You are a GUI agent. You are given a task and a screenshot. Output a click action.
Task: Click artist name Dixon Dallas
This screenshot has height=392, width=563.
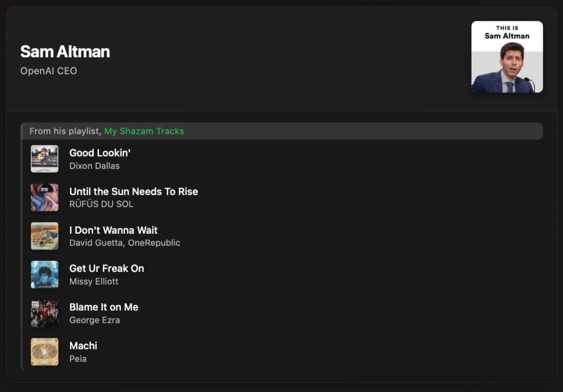[94, 166]
